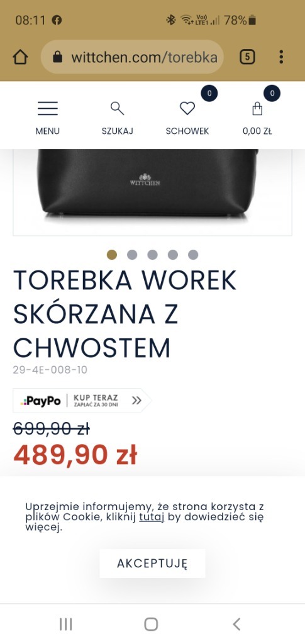The height and width of the screenshot is (644, 305).
Task: Select the first gold carousel dot
Action: 112,255
